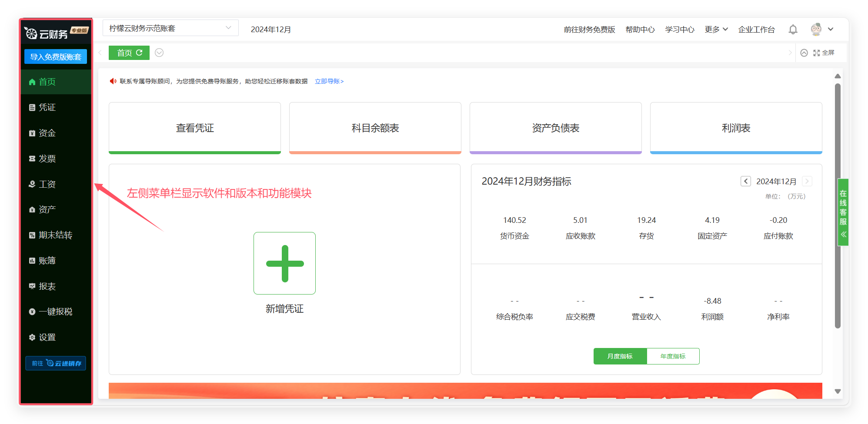Expand the 更多 menu in the header
This screenshot has width=868, height=424.
point(716,30)
